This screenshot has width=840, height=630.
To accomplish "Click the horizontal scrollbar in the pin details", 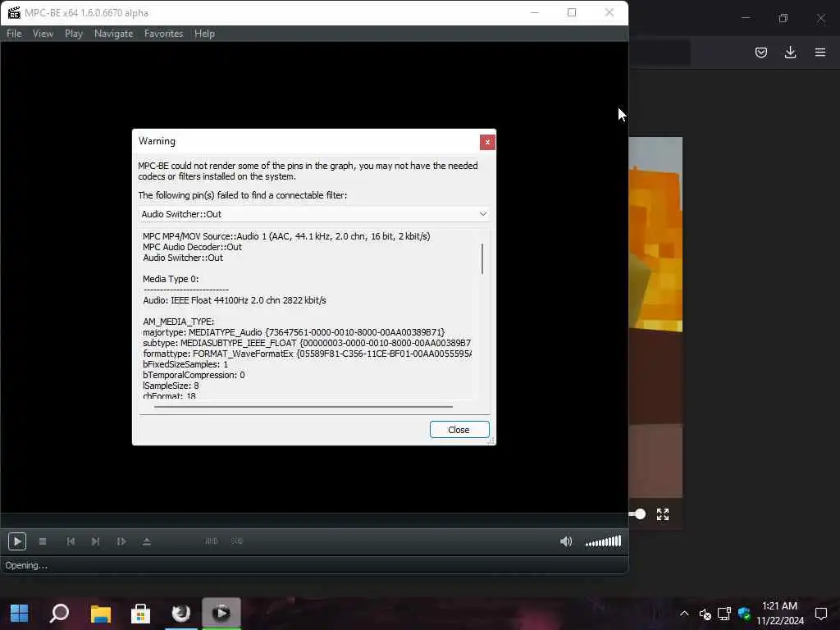I will click(304, 407).
